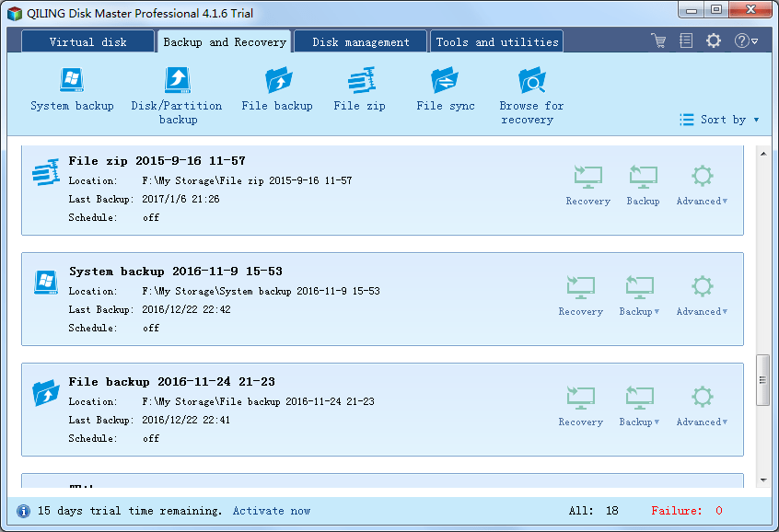This screenshot has width=779, height=532.
Task: Open Browse for recovery
Action: click(x=531, y=96)
